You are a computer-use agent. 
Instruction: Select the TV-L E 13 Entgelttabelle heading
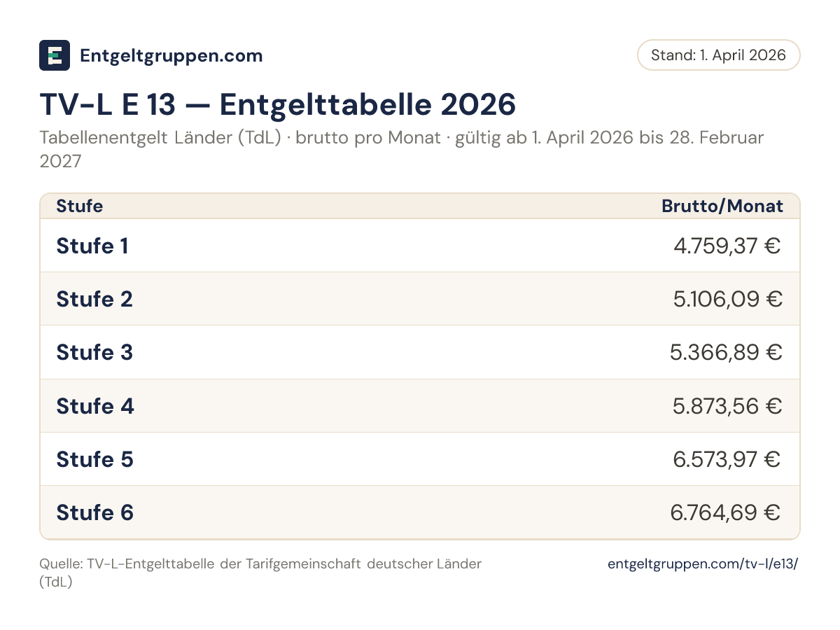[278, 104]
